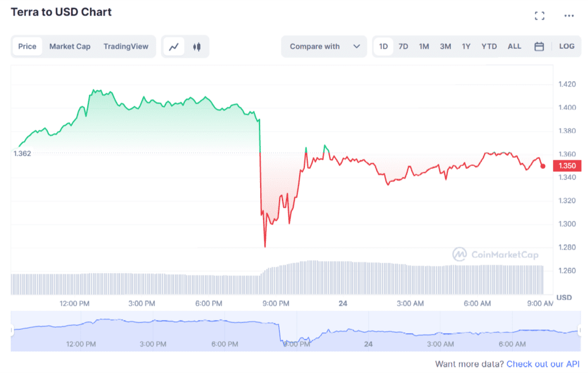Toggle LOG scale on the chart

[566, 46]
